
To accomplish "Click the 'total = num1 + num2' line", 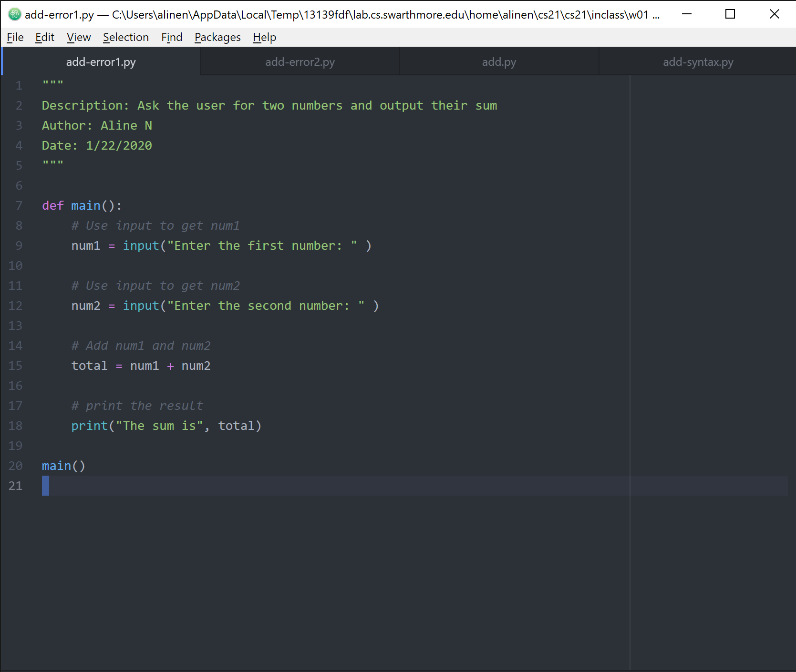I will point(141,366).
